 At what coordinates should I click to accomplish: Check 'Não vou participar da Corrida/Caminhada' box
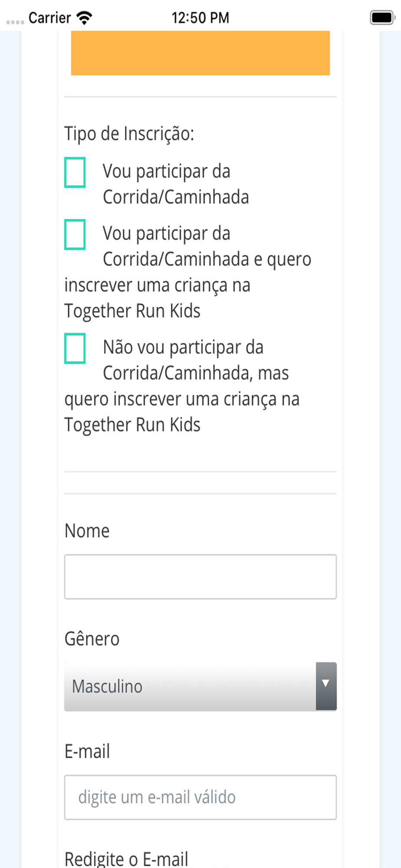click(75, 348)
